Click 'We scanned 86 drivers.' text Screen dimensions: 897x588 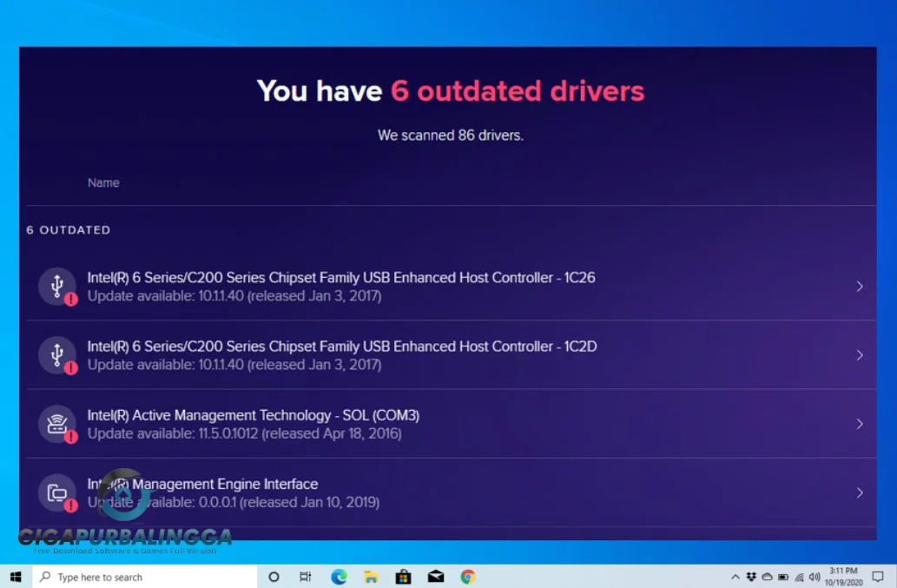point(450,135)
